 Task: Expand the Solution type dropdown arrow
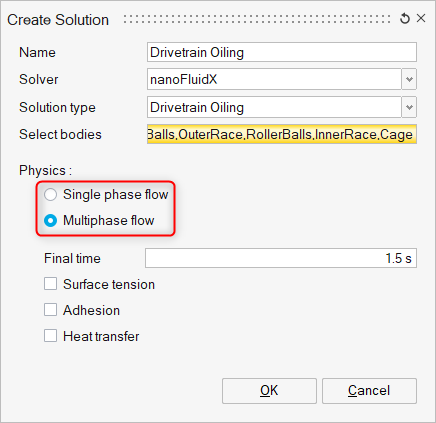coord(409,107)
